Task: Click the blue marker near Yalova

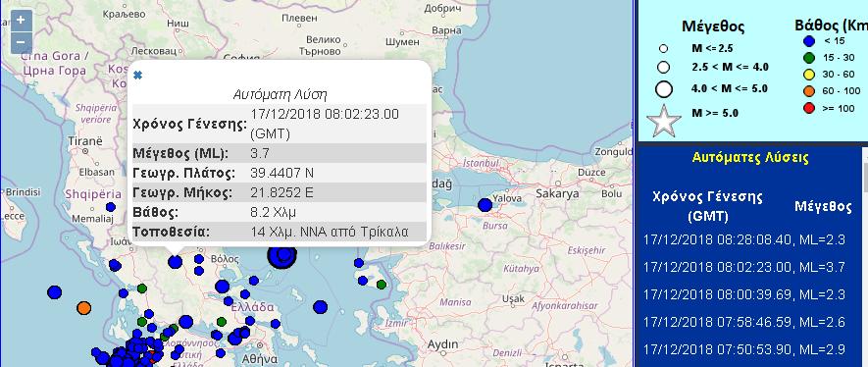Action: [x=485, y=205]
